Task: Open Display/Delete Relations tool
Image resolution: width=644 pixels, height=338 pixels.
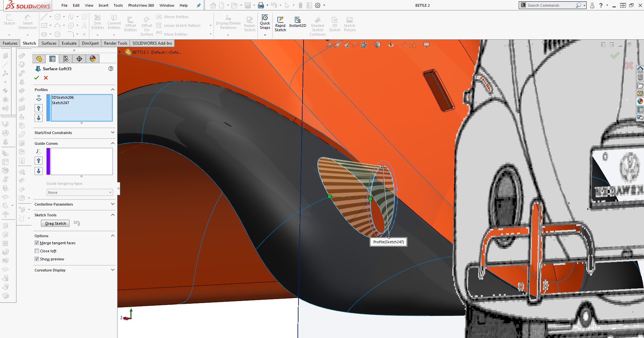Action: click(228, 22)
